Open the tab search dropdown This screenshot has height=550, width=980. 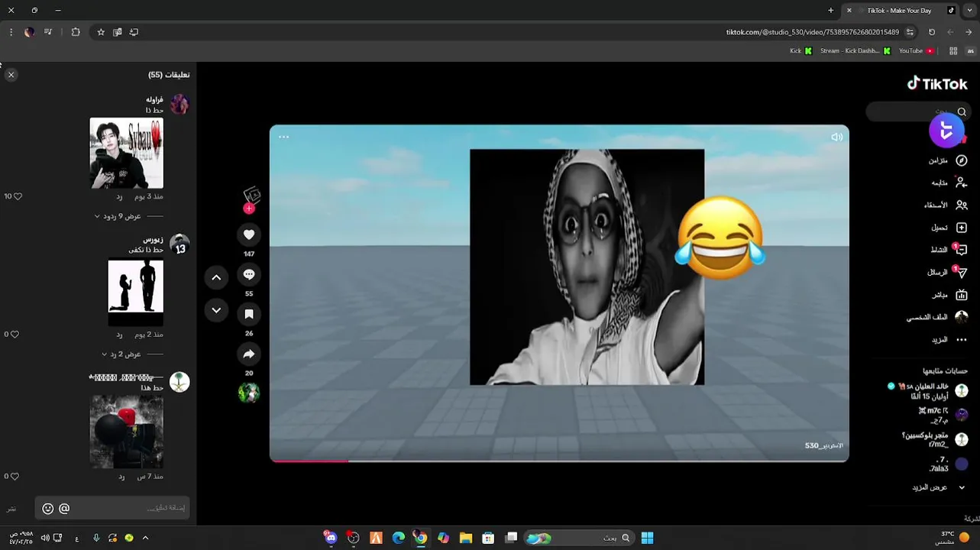click(969, 10)
